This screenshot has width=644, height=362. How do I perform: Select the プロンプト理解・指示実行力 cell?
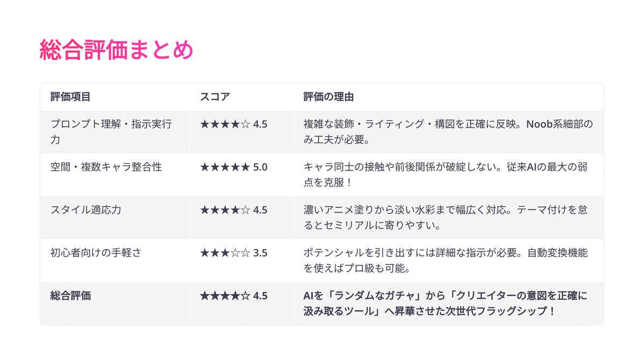point(111,132)
